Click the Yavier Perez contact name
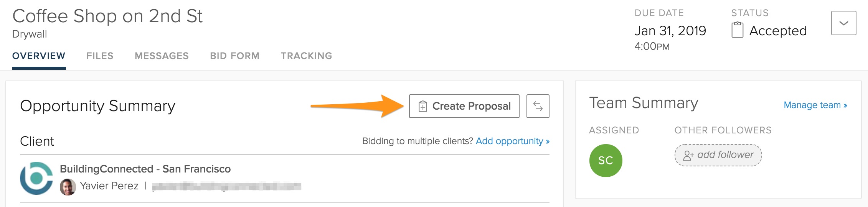This screenshot has height=207, width=868. click(x=109, y=186)
